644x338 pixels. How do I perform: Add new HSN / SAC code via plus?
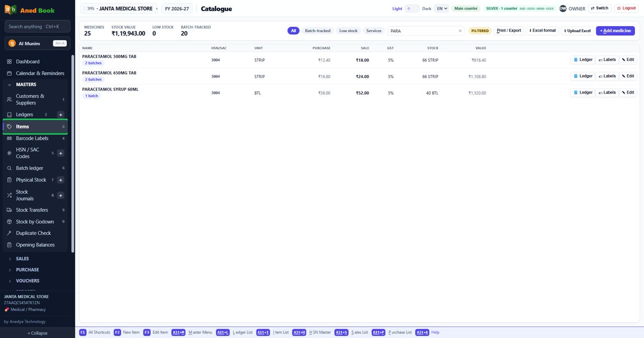[61, 153]
